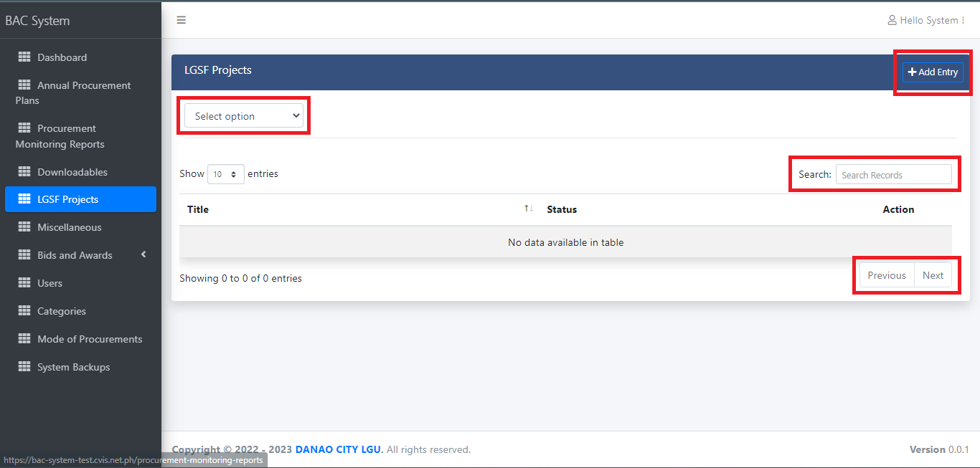Screen dimensions: 980x468
Task: Click the Miscellaneous grid icon
Action: pyautogui.click(x=24, y=226)
